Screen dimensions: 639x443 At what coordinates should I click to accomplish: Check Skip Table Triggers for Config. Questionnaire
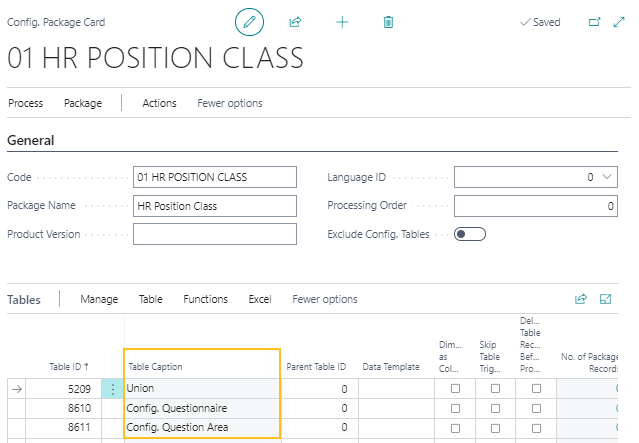[495, 408]
